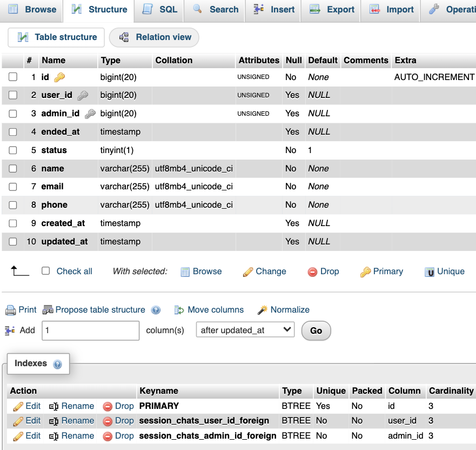Open the Indexes help icon

pos(57,364)
